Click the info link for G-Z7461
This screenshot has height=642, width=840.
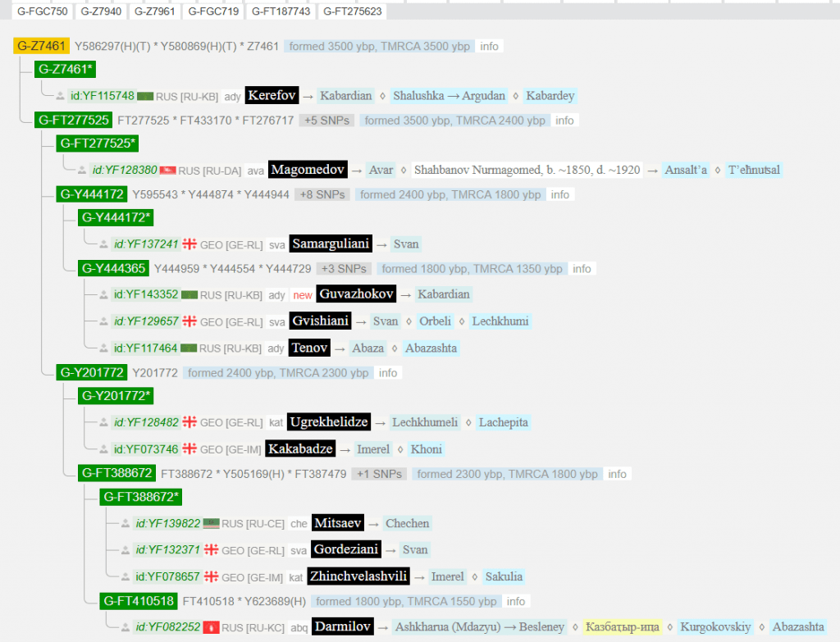coord(489,47)
